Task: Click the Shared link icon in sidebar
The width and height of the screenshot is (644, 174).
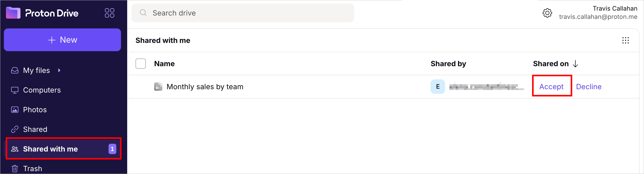Action: coord(15,129)
